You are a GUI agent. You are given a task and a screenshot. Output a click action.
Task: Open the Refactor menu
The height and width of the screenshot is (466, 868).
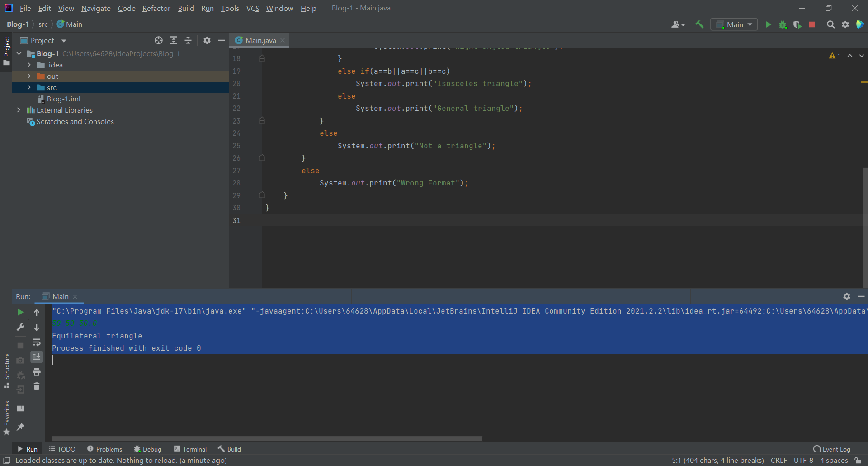156,8
